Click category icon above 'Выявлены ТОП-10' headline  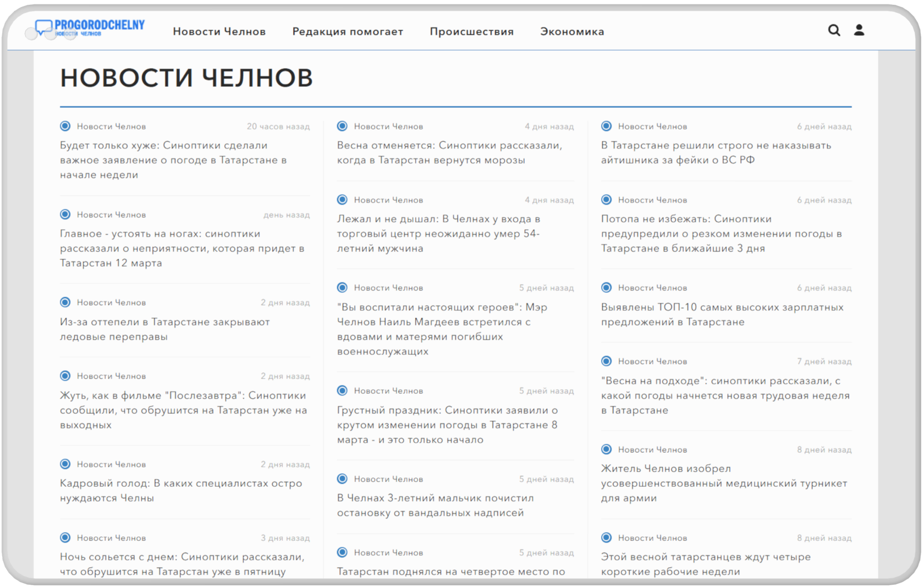(x=606, y=287)
